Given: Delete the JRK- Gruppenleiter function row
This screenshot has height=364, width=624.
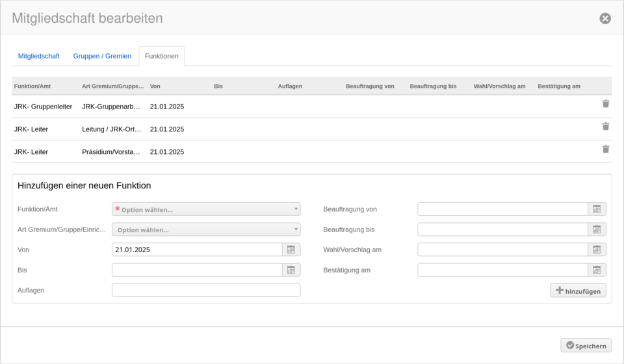Looking at the screenshot, I should tap(605, 104).
